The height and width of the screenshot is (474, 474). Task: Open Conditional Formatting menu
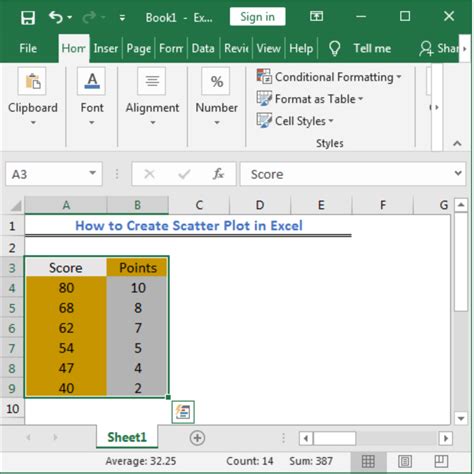329,77
